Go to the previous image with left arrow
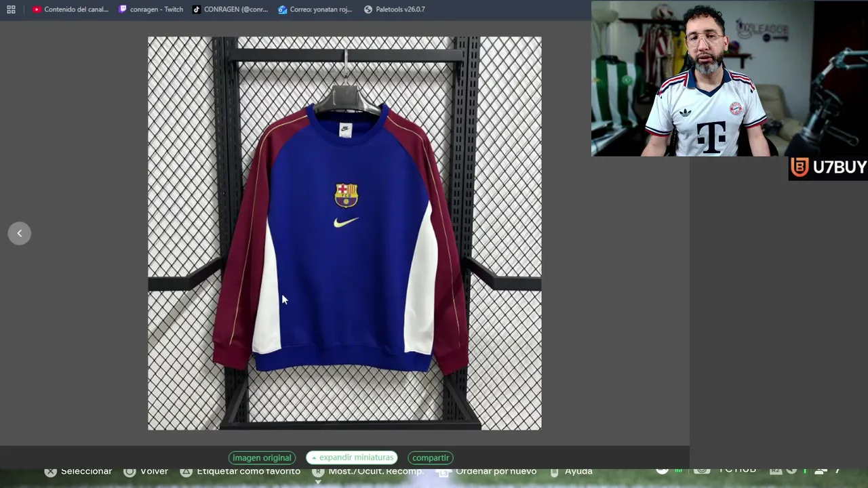 [x=20, y=233]
